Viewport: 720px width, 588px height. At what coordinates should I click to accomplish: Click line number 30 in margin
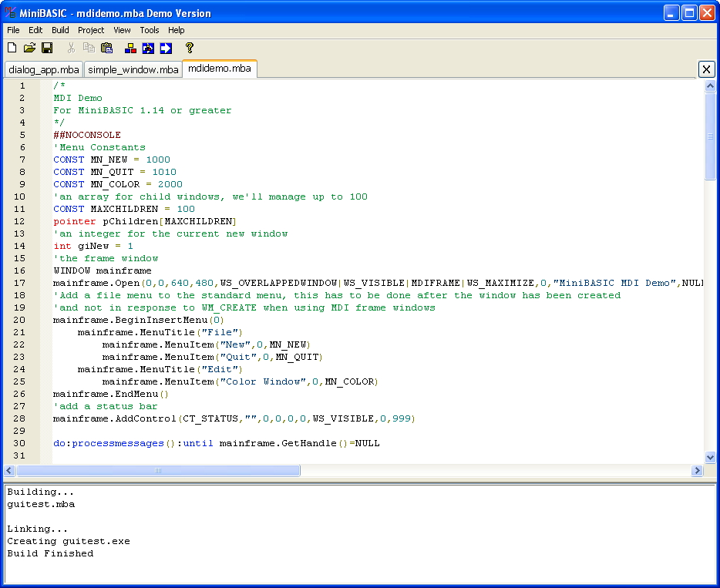(x=19, y=443)
